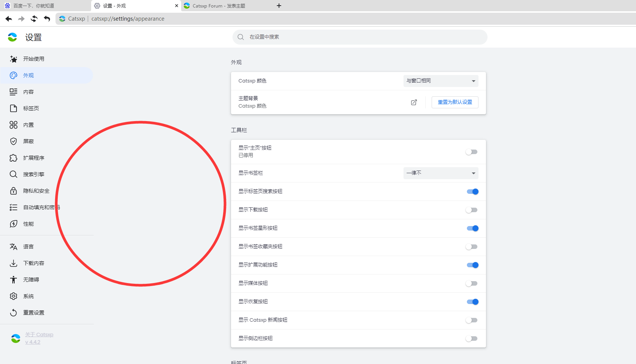The width and height of the screenshot is (636, 364).
Task: Click the undo closed tab arrow
Action: 47,19
